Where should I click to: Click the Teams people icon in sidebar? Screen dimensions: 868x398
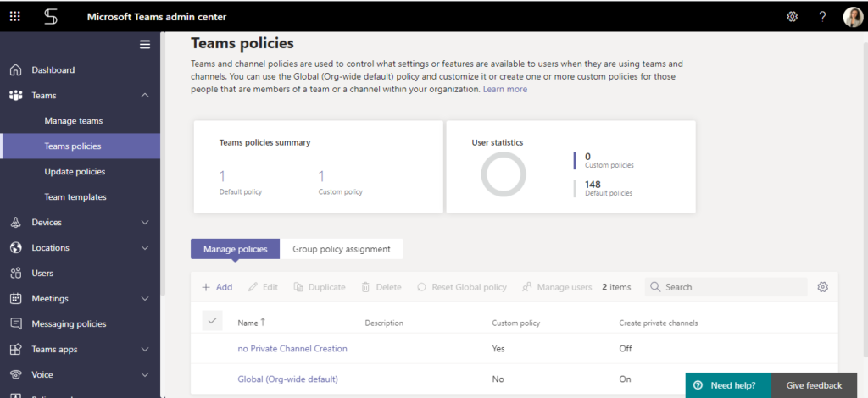16,96
